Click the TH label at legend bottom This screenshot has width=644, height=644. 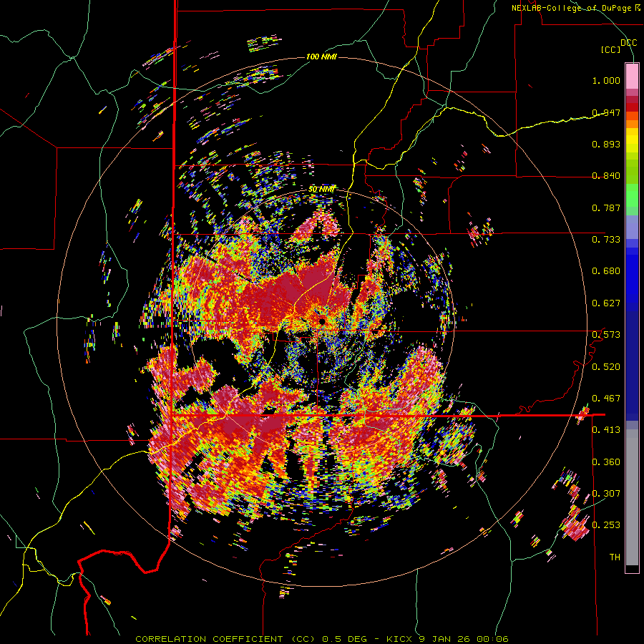point(615,557)
